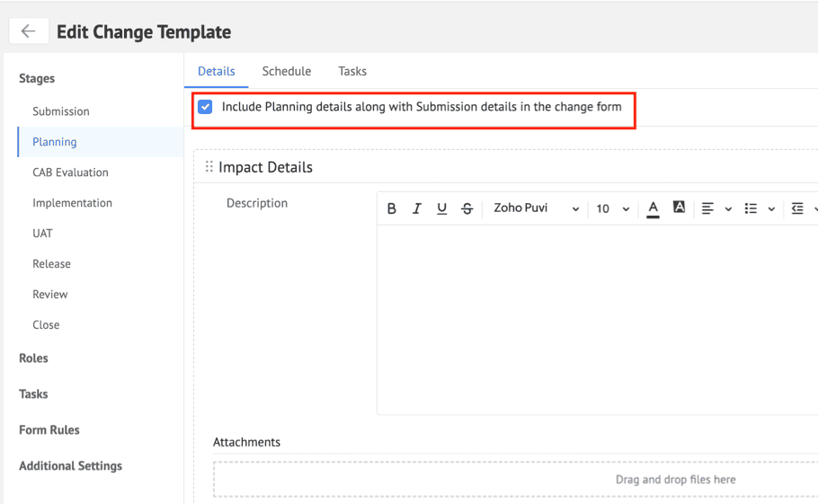Viewport: 819px width, 504px height.
Task: Apply strikethrough formatting
Action: pos(467,208)
